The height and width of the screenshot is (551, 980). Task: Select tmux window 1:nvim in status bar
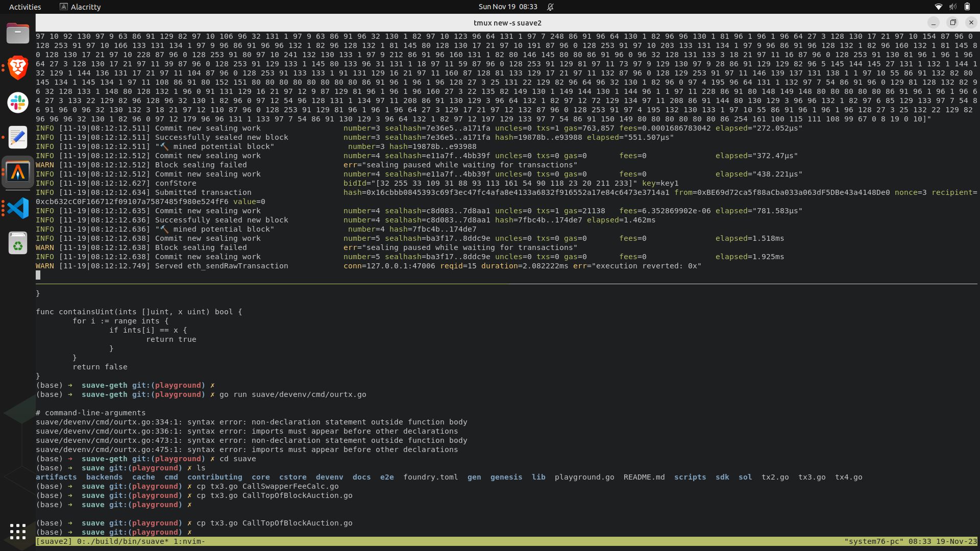[x=189, y=541]
